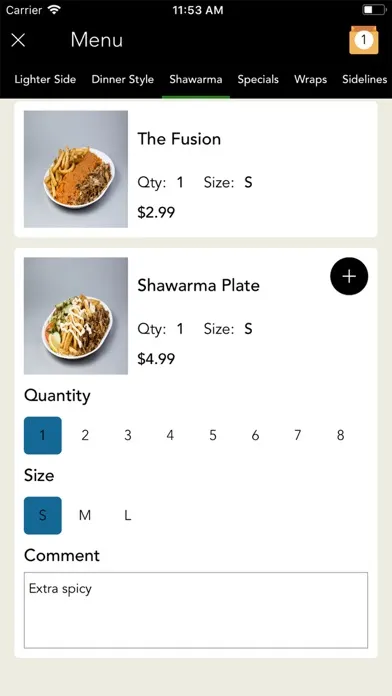Open the Sidelines tab

pos(364,79)
